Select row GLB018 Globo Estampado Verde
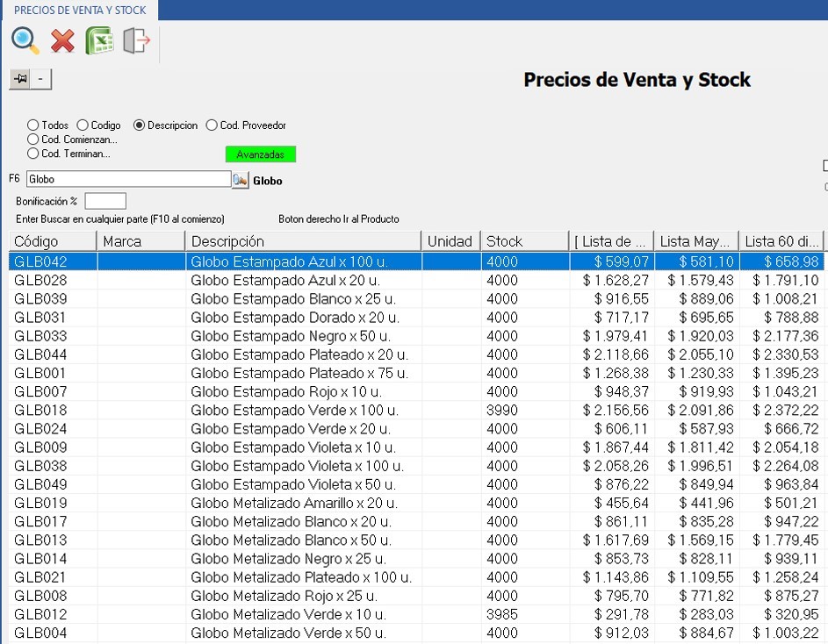 [x=294, y=411]
